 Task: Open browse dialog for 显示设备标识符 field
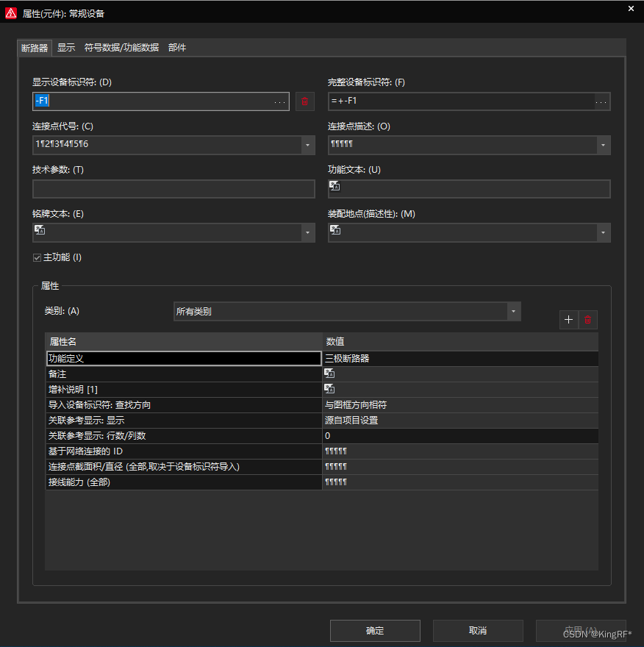click(x=279, y=101)
